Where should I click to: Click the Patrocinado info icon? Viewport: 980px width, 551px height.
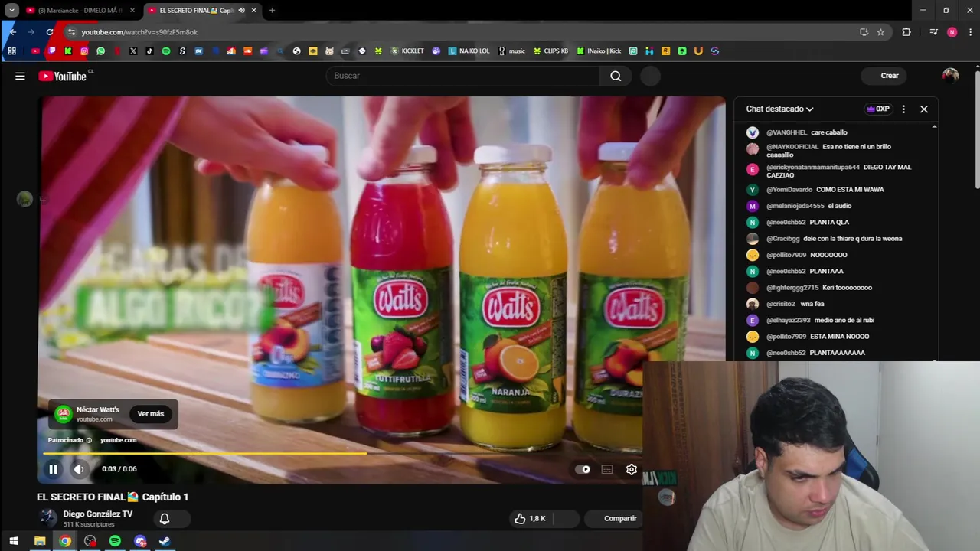click(89, 440)
